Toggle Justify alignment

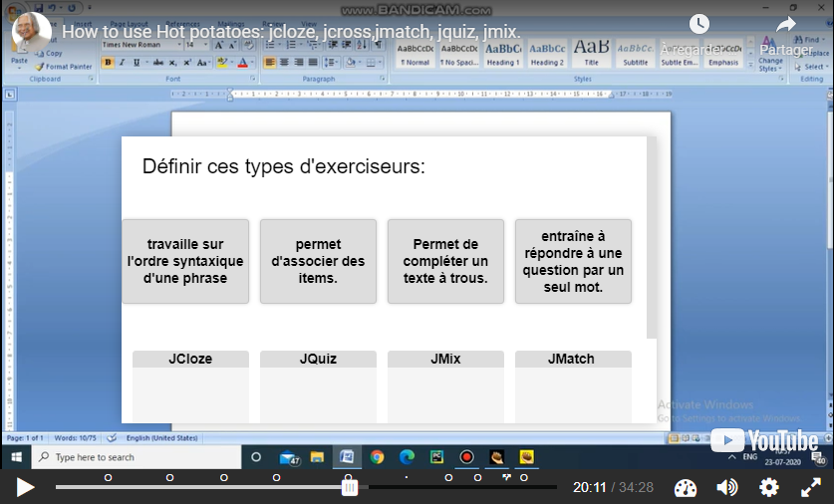click(313, 63)
